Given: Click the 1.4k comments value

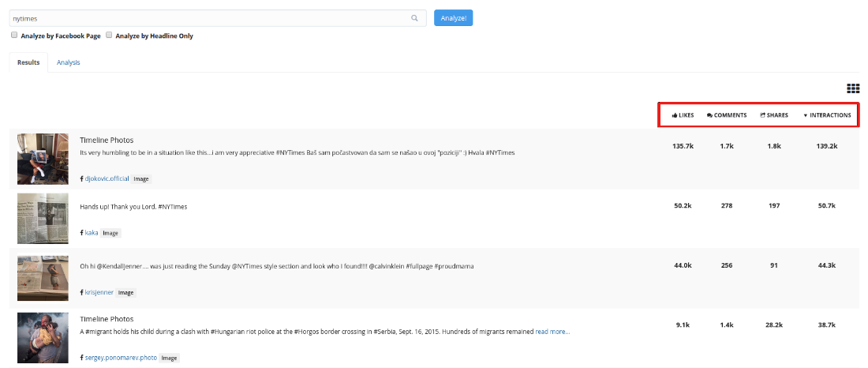Looking at the screenshot, I should click(726, 325).
